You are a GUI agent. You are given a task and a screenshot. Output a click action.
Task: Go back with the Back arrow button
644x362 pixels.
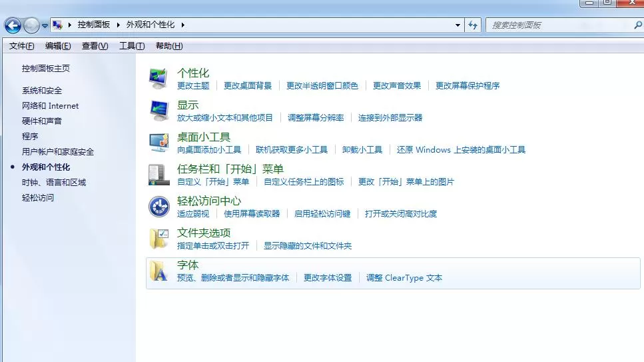point(13,25)
